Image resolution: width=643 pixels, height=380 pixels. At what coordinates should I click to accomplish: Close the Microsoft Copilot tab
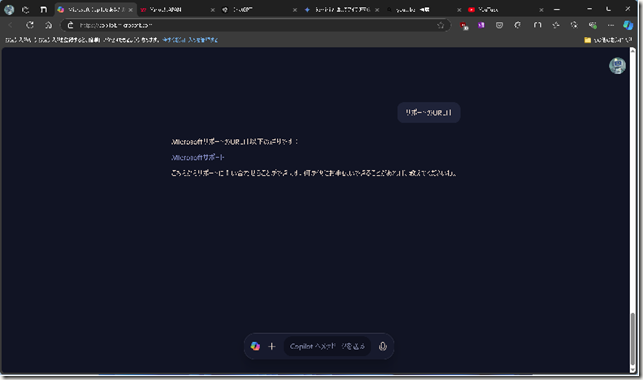131,10
